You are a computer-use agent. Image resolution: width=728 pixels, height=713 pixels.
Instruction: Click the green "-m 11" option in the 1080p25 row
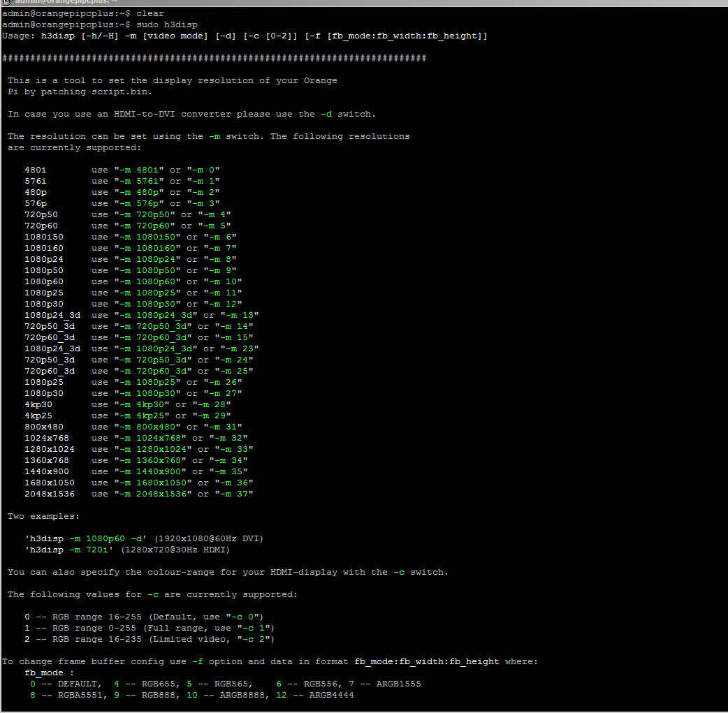click(223, 293)
